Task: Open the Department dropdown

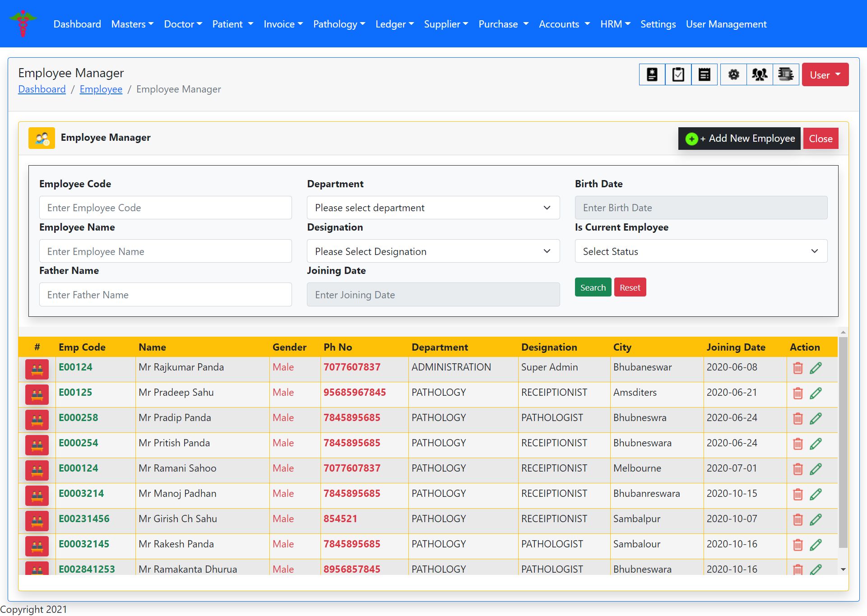Action: [433, 208]
